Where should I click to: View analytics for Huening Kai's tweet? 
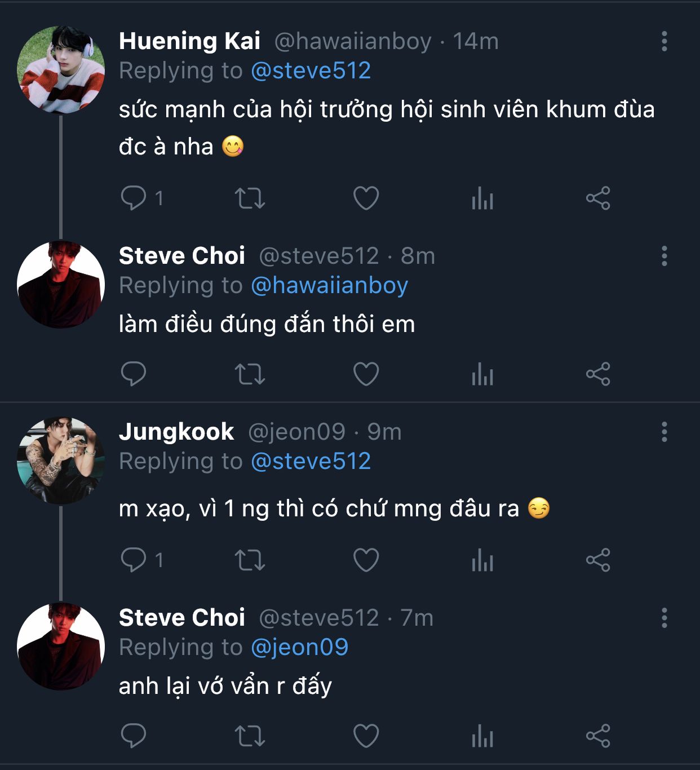(482, 198)
